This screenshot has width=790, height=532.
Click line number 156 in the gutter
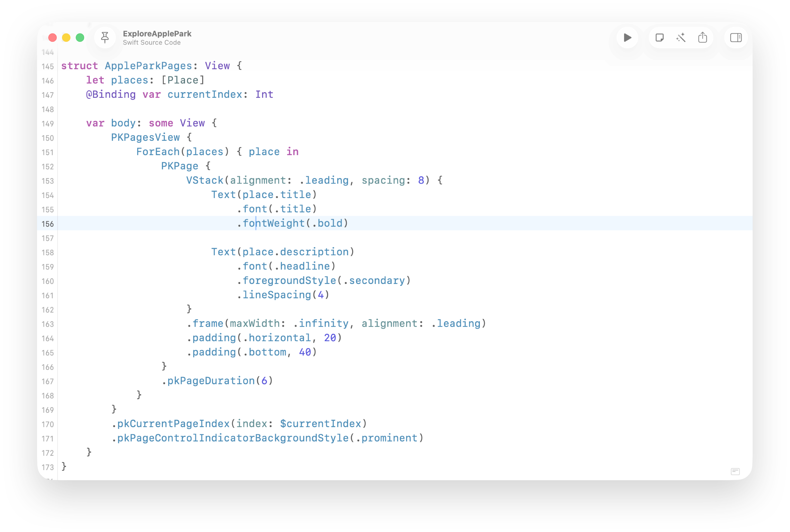click(x=48, y=224)
